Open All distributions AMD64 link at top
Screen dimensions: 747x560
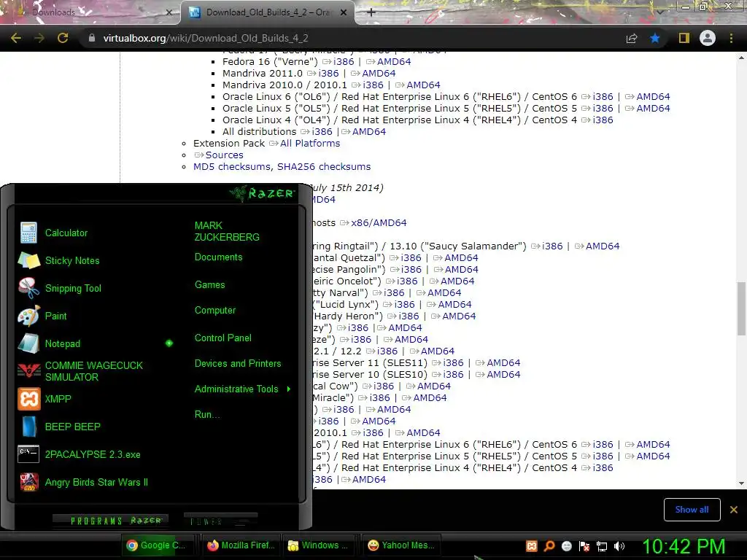[x=368, y=132]
